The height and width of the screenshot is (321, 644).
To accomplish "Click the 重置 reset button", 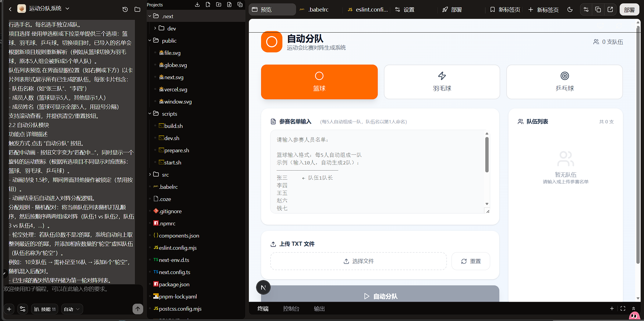I will (x=471, y=261).
